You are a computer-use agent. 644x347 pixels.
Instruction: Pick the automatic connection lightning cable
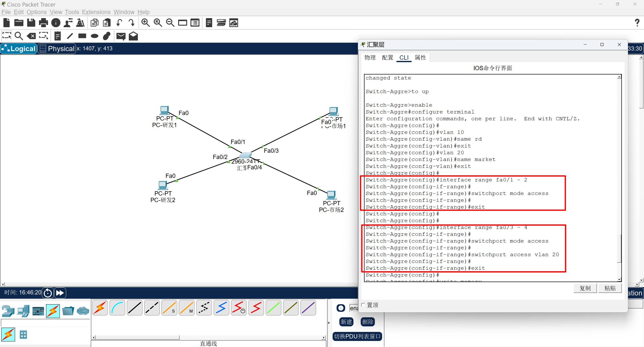pos(100,308)
